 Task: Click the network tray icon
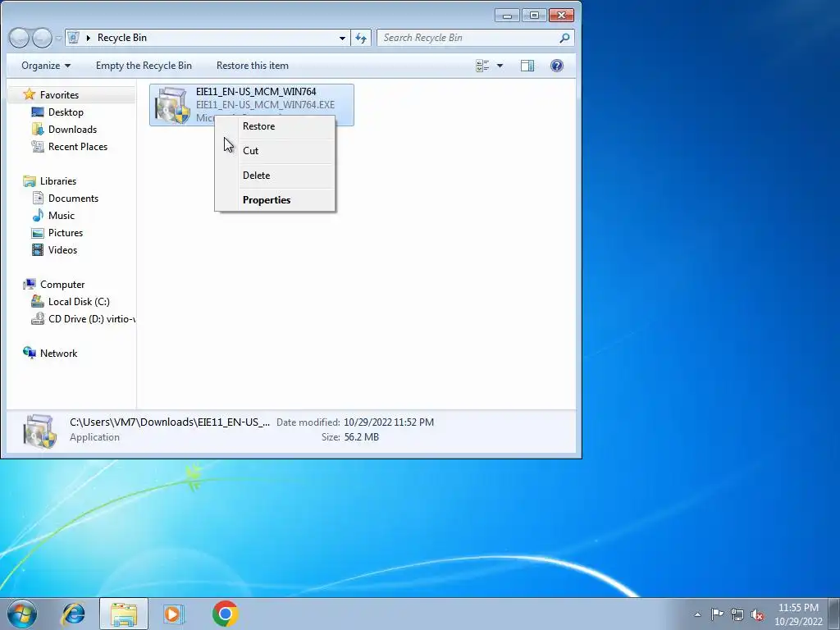click(x=737, y=614)
